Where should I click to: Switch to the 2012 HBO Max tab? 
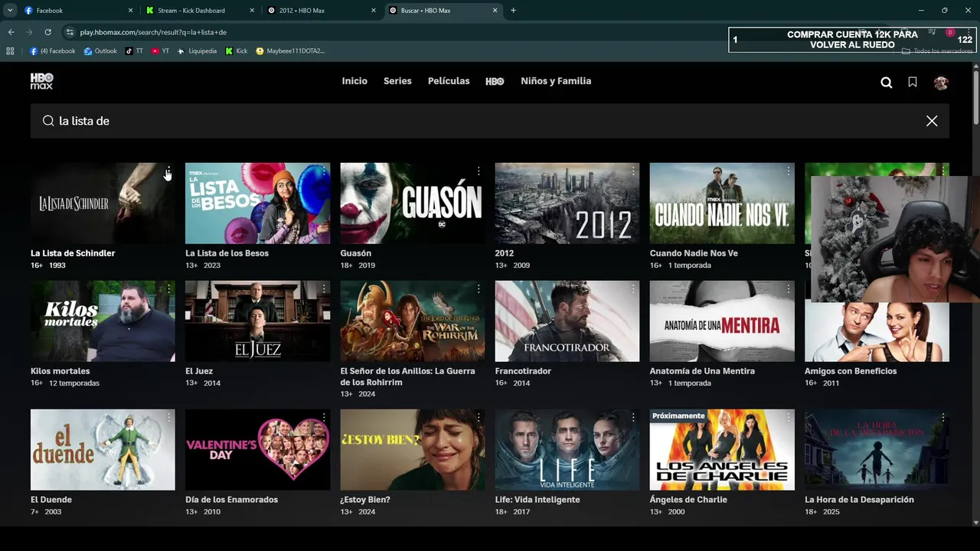(322, 11)
